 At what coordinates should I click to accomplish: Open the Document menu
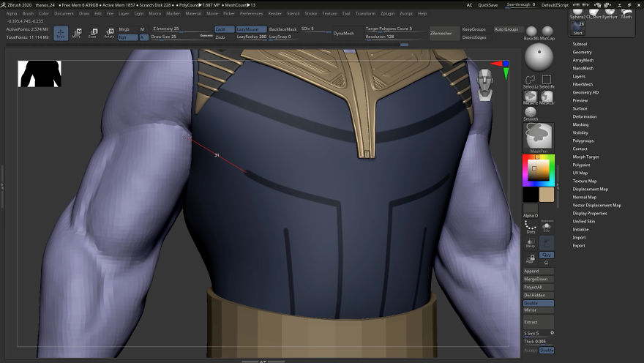click(64, 14)
